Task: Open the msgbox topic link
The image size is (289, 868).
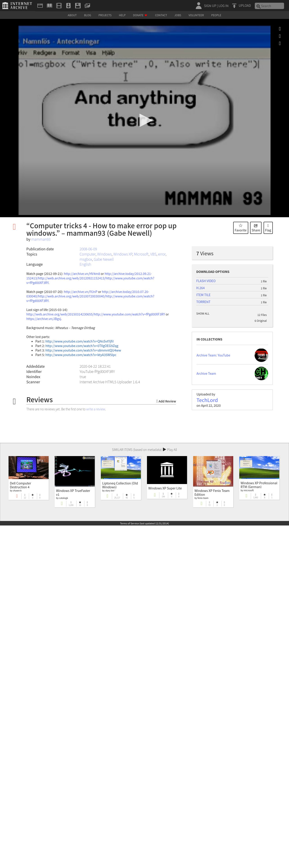Action: [x=86, y=259]
